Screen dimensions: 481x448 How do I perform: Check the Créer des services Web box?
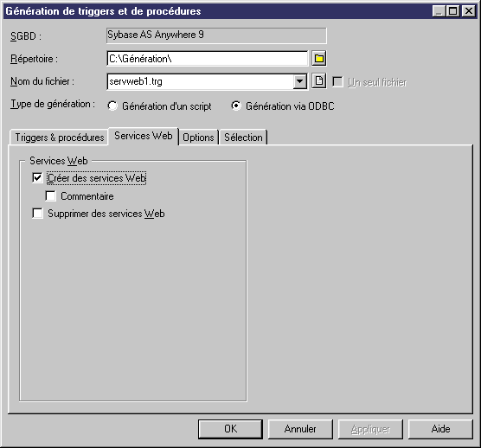point(37,178)
